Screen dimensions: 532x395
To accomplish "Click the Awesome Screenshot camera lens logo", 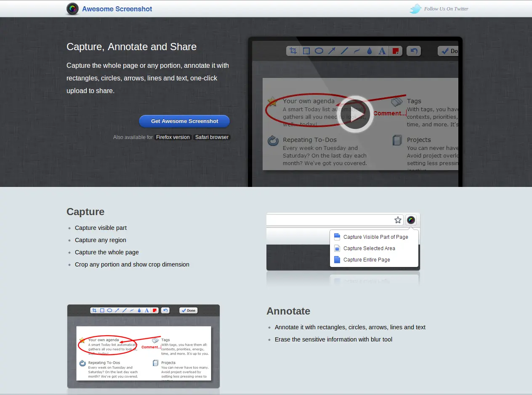I will tap(73, 8).
